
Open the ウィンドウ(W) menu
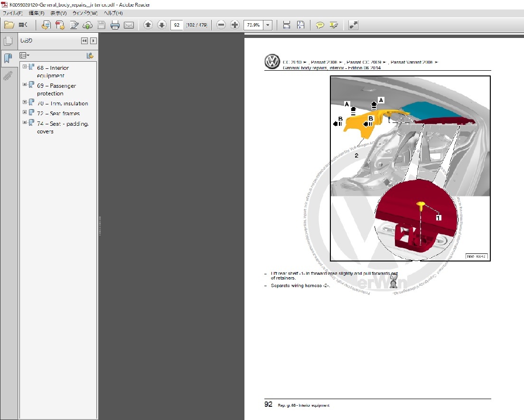tap(85, 13)
